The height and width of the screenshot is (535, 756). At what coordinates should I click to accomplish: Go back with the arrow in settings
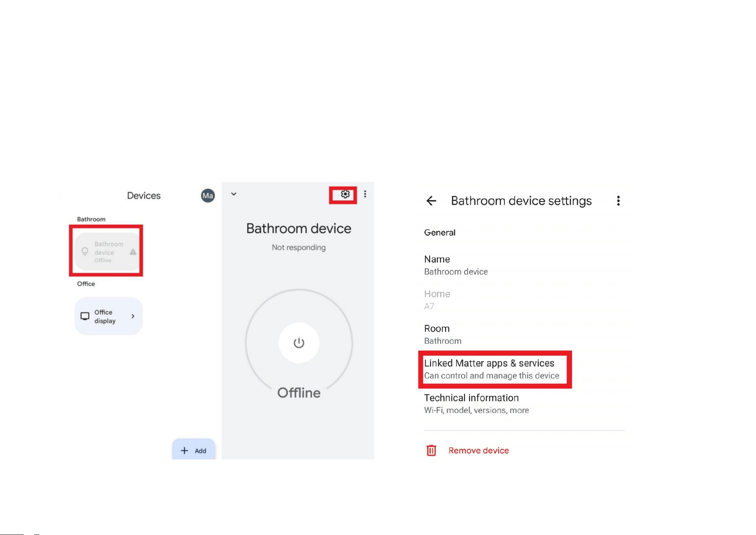[431, 201]
